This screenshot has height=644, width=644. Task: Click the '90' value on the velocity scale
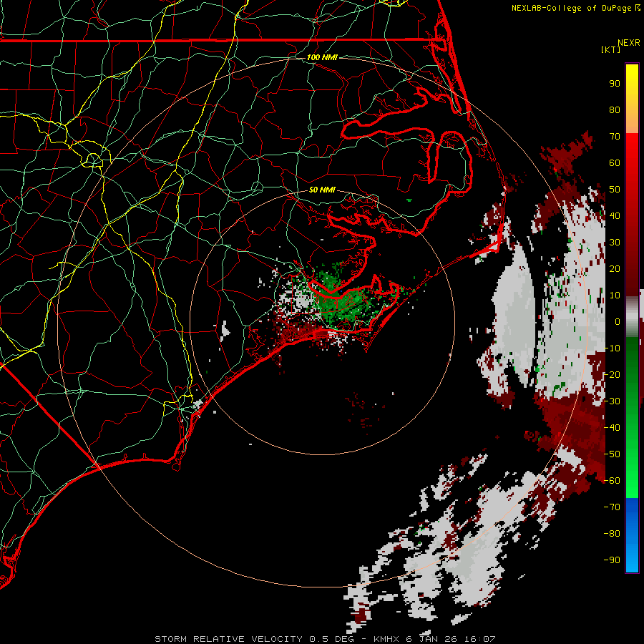615,84
